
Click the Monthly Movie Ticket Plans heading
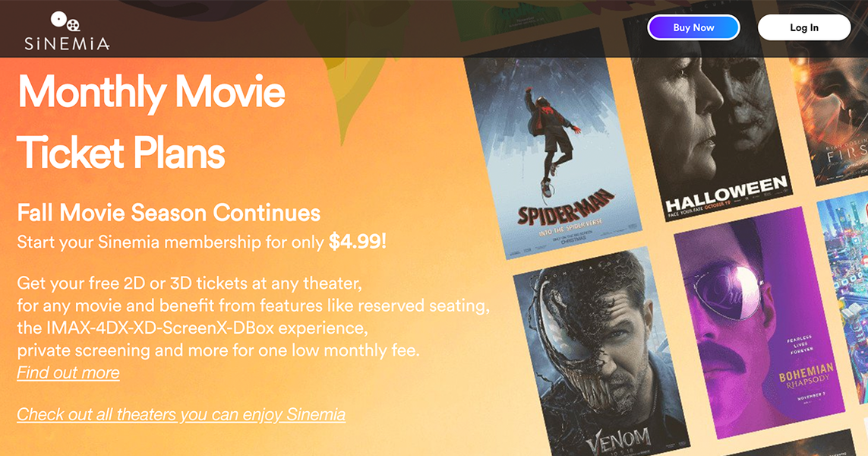click(150, 123)
